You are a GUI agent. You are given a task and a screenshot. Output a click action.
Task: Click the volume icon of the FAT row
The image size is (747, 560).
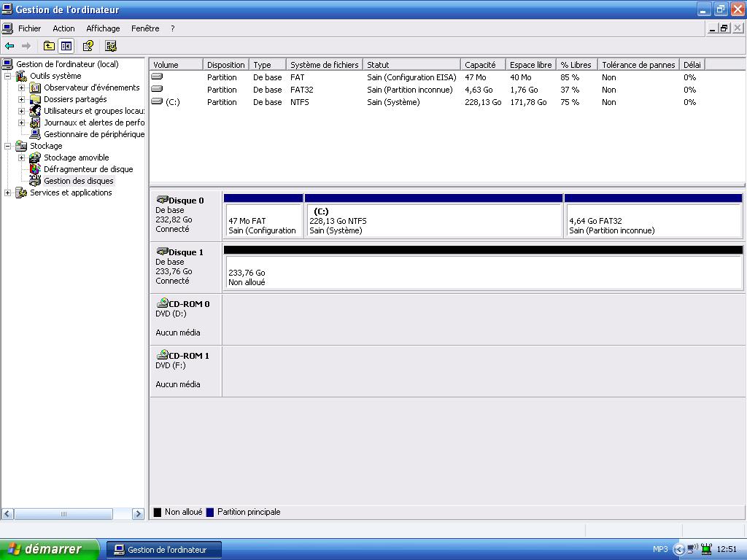pos(157,77)
